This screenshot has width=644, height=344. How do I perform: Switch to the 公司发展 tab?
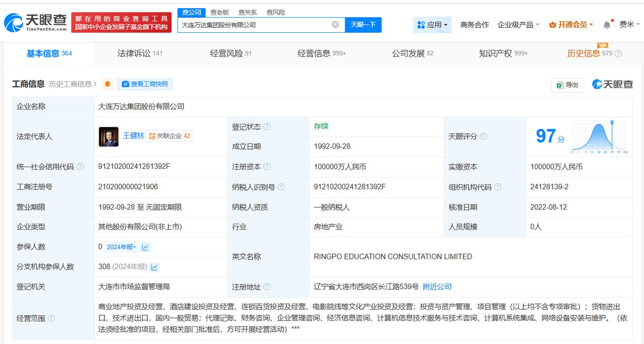click(x=413, y=53)
